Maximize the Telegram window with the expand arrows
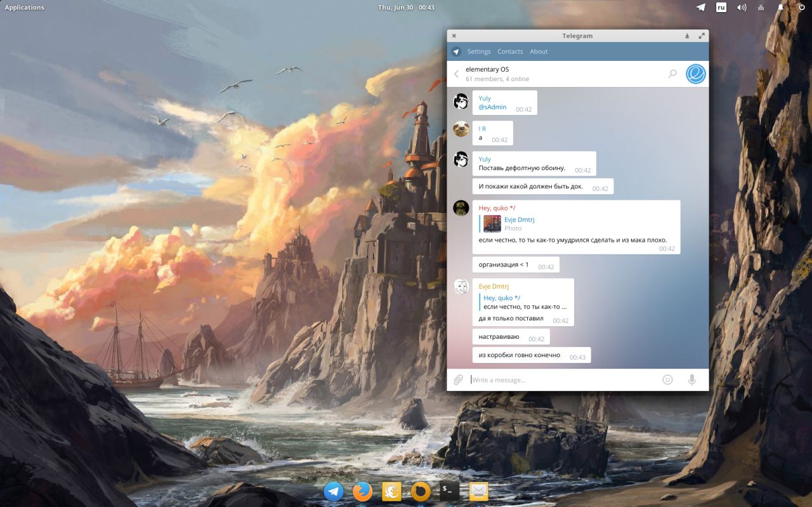Viewport: 812px width, 507px height. 702,36
